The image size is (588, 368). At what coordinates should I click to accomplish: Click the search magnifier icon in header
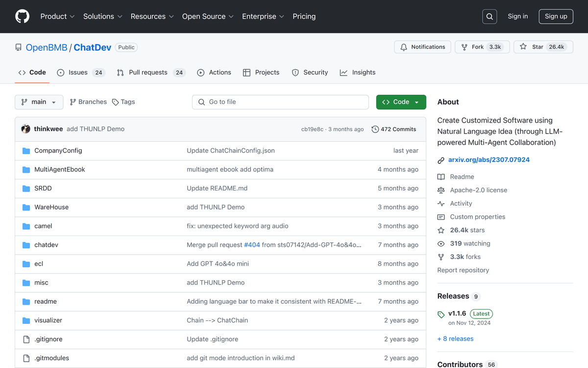tap(490, 17)
